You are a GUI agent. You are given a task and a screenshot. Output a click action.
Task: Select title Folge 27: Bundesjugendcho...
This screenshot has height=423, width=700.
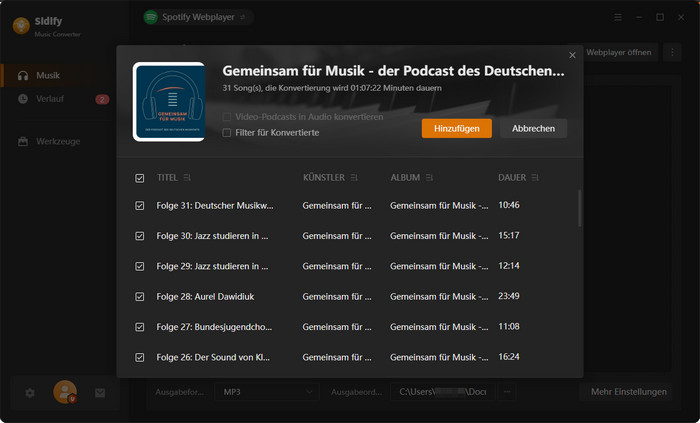tap(214, 327)
